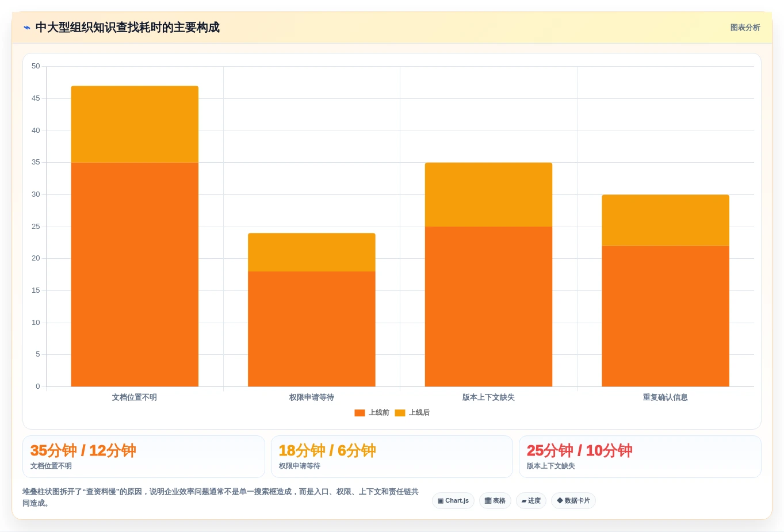Select the 上线后 bar segment for 文档位置不明
This screenshot has width=784, height=532.
[135, 124]
